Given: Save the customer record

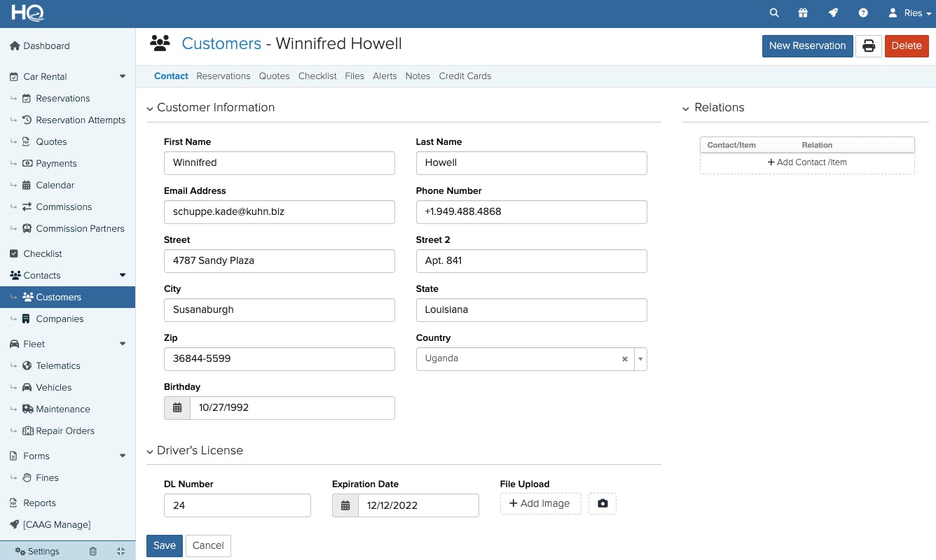Looking at the screenshot, I should [x=164, y=545].
